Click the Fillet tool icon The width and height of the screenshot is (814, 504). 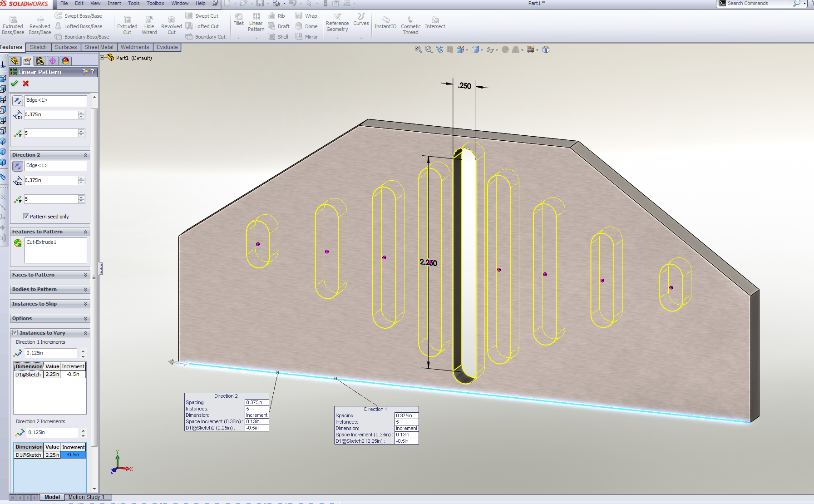point(238,17)
